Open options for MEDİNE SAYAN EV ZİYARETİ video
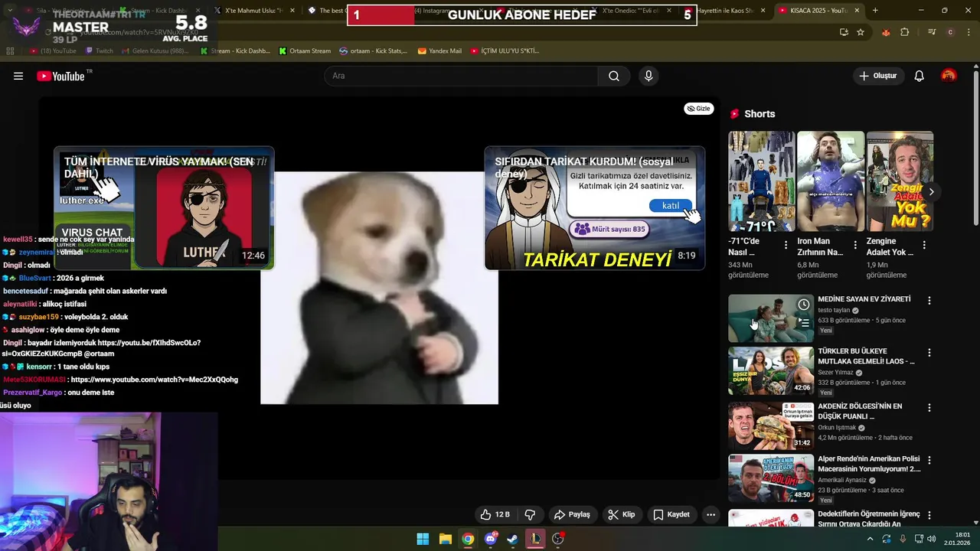This screenshot has height=551, width=980. (929, 301)
